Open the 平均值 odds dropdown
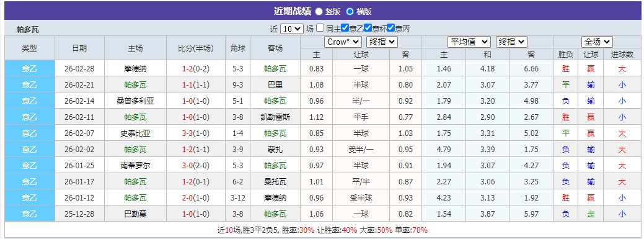The width and height of the screenshot is (644, 239). pyautogui.click(x=469, y=42)
